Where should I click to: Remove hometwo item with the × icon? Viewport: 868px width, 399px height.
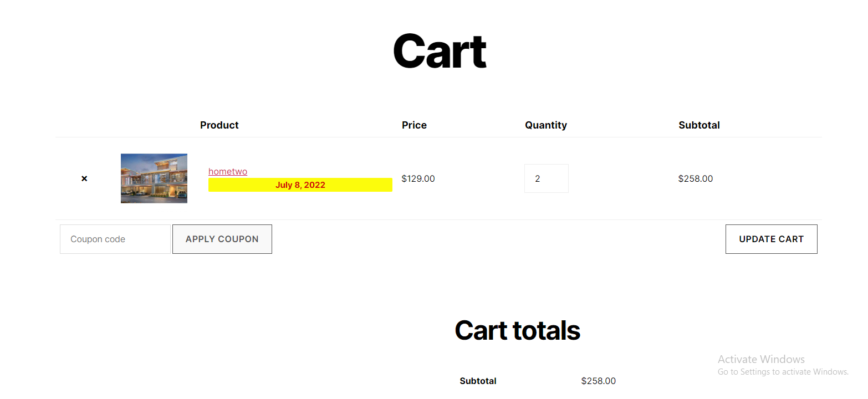pyautogui.click(x=84, y=178)
